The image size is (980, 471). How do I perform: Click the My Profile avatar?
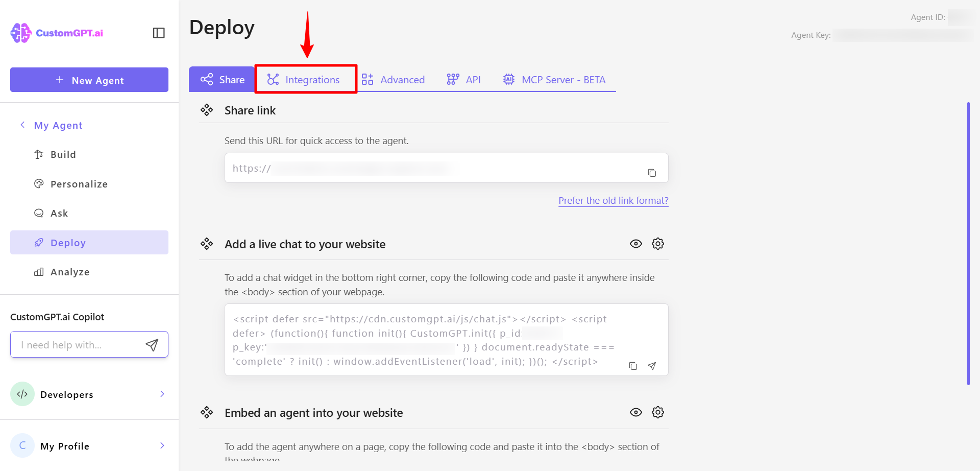coord(22,445)
